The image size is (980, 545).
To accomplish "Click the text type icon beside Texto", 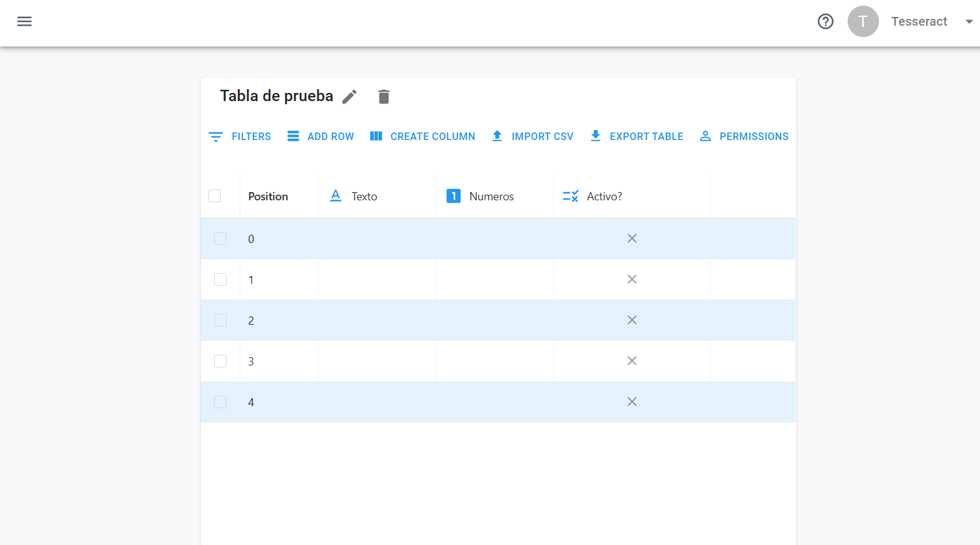I will click(x=336, y=196).
